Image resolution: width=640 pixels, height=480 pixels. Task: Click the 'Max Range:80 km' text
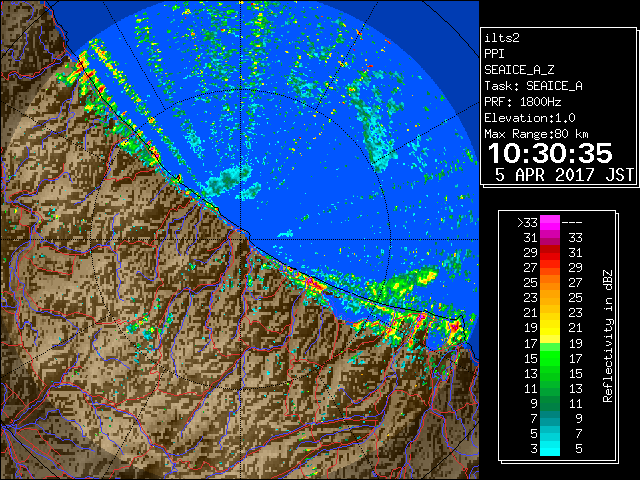pyautogui.click(x=536, y=134)
